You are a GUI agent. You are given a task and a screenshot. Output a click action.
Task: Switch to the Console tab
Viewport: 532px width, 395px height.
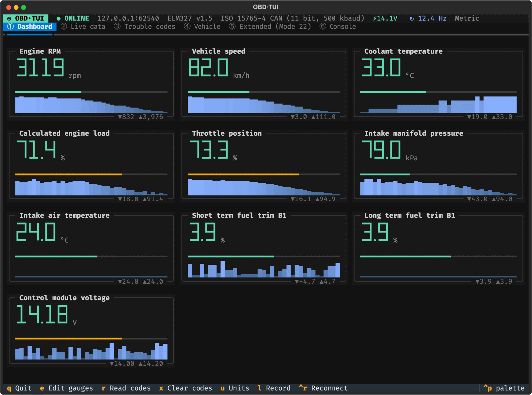338,27
